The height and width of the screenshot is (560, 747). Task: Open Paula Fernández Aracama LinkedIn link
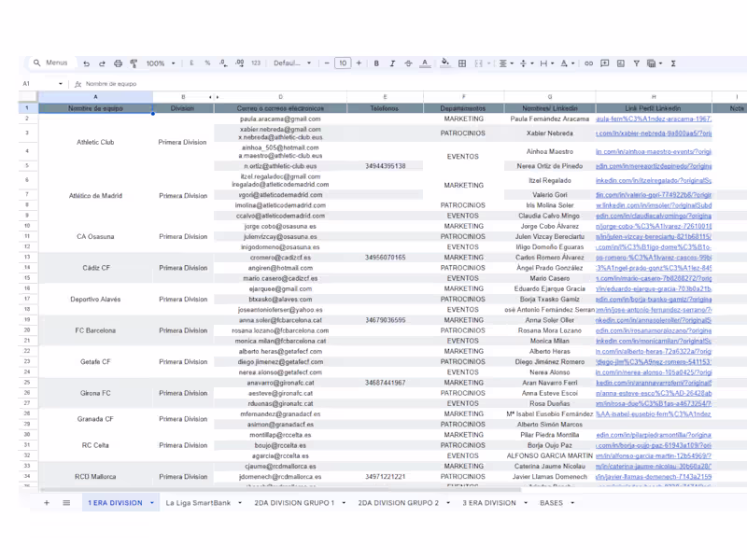pos(653,119)
